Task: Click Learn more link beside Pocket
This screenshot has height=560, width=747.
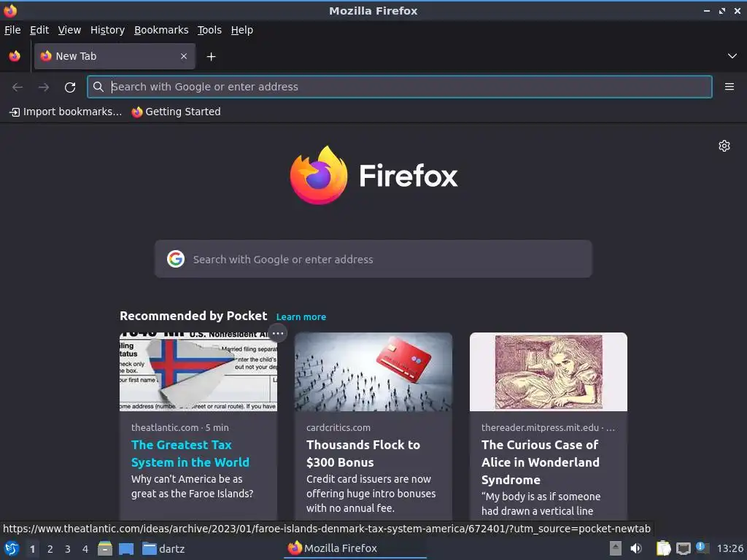Action: click(301, 317)
